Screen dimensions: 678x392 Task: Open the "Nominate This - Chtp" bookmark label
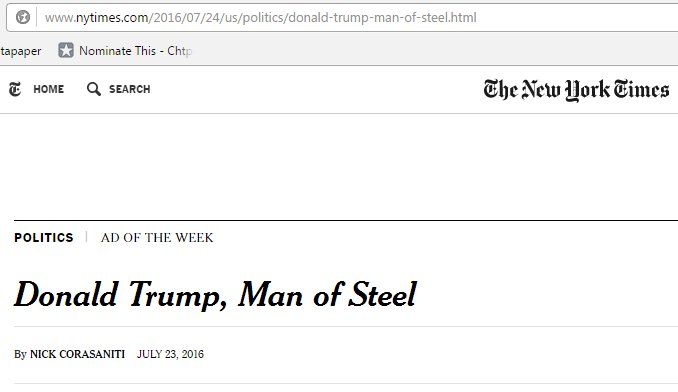point(135,51)
